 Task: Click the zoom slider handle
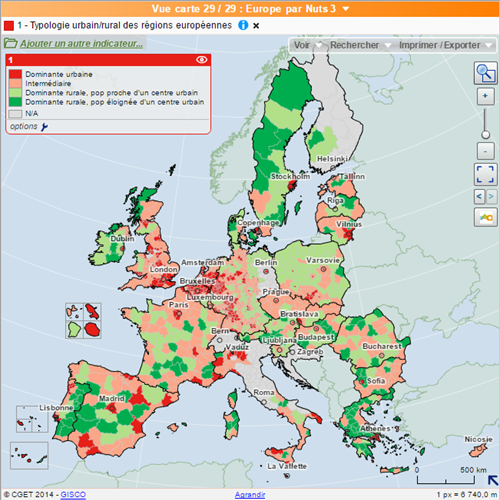tap(485, 135)
